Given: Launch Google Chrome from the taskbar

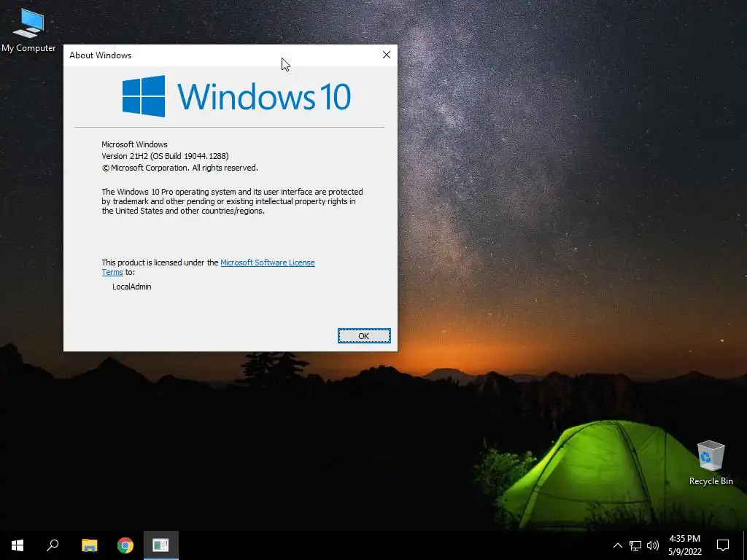Looking at the screenshot, I should click(125, 545).
